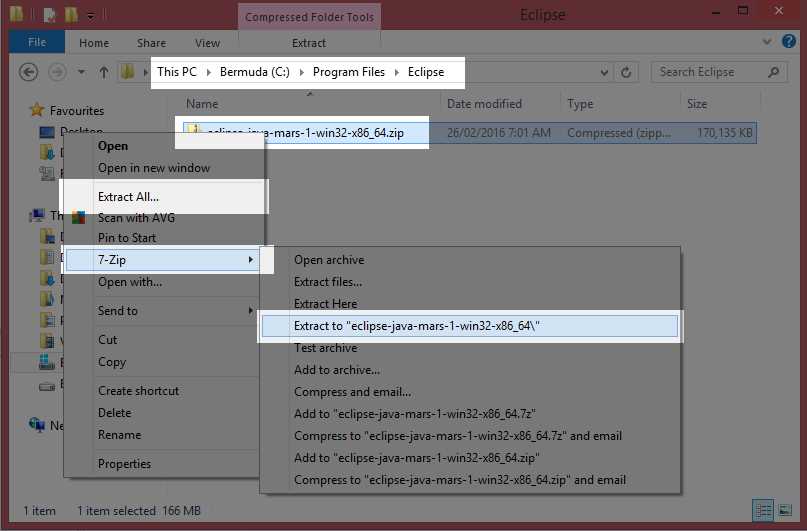
Task: Click the Forward navigation arrow
Action: tap(57, 72)
